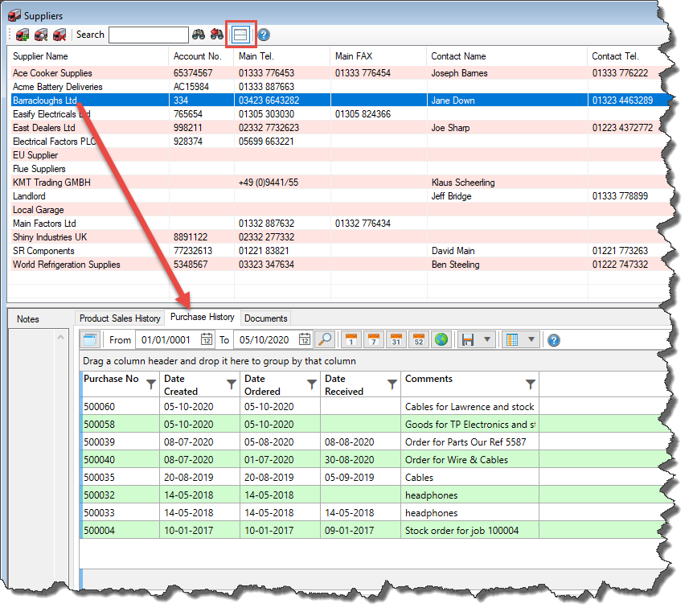Click the view supplier magnifier truck icon
693x616 pixels.
tap(41, 35)
